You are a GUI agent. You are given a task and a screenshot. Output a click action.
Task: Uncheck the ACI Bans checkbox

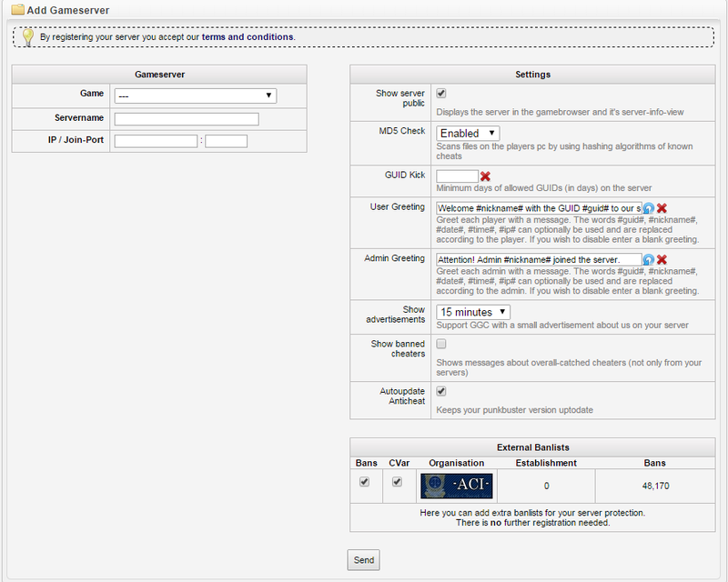365,482
